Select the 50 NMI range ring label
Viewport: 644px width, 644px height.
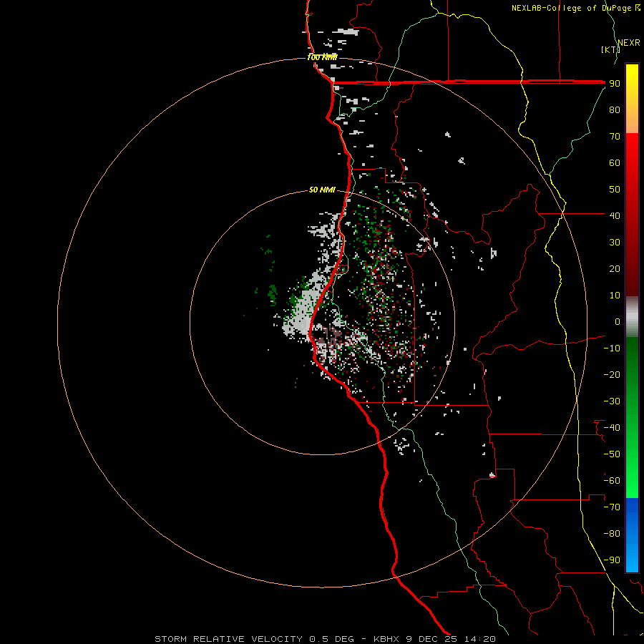(x=322, y=190)
